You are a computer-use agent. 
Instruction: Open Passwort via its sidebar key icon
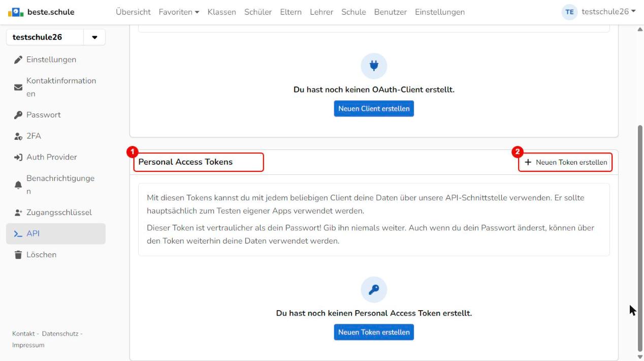18,115
